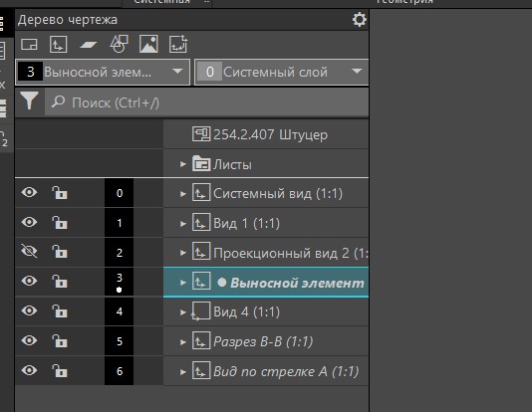
Task: Expand Вид 1 (1:1) node
Action: pos(183,224)
